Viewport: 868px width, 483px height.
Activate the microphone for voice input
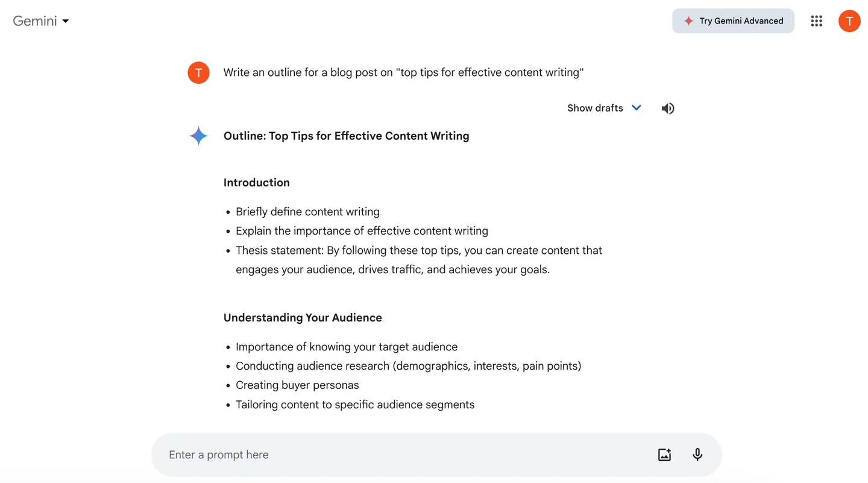tap(697, 455)
